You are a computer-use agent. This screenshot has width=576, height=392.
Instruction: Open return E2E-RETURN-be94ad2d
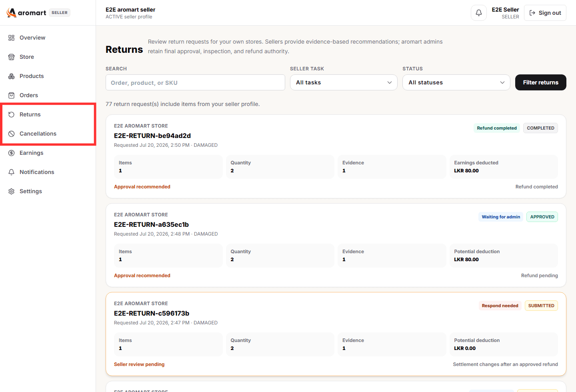coord(152,136)
